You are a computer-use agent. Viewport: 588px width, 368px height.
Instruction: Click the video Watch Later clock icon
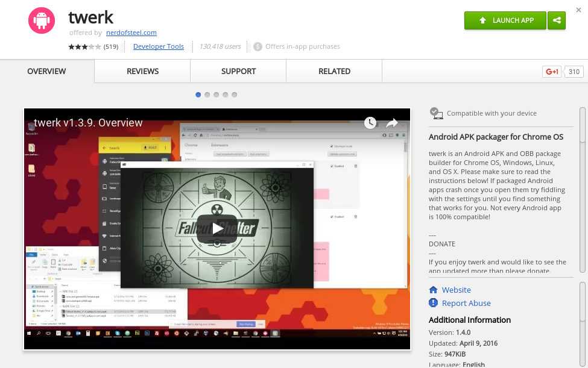tap(370, 123)
